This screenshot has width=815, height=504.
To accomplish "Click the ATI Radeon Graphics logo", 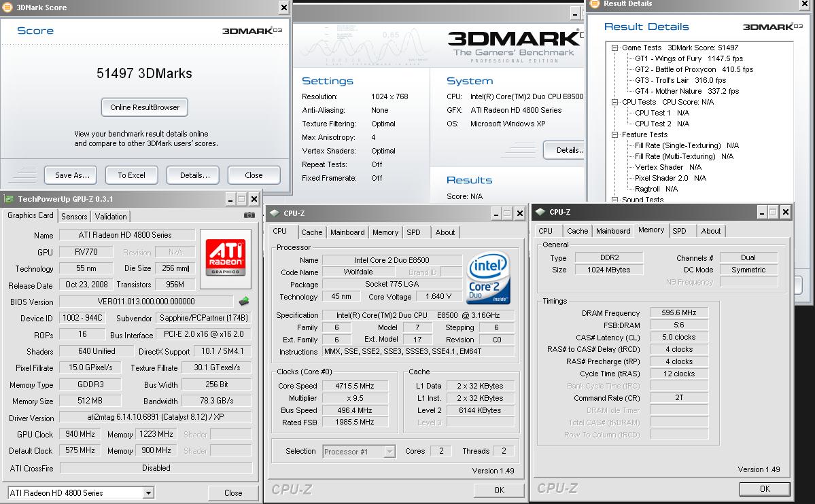I will tap(225, 258).
